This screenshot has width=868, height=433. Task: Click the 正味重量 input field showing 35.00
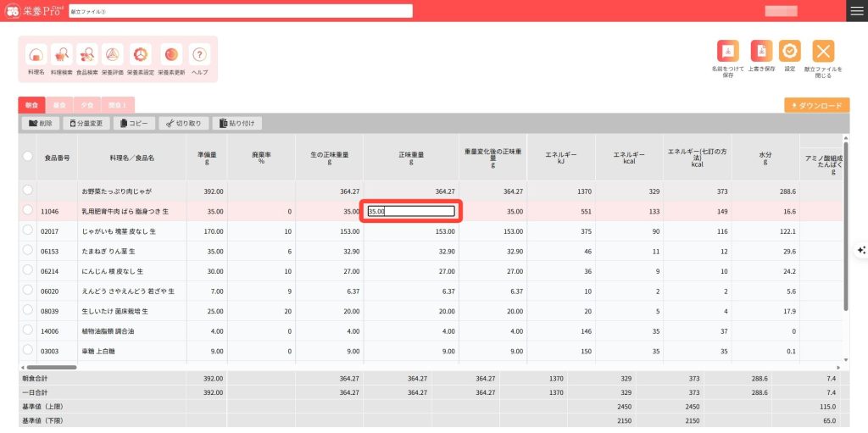pos(411,211)
